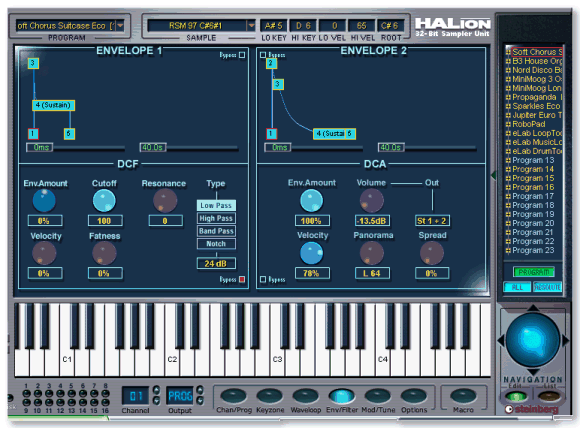Select Band Pass filter type
The width and height of the screenshot is (580, 428).
tap(216, 231)
